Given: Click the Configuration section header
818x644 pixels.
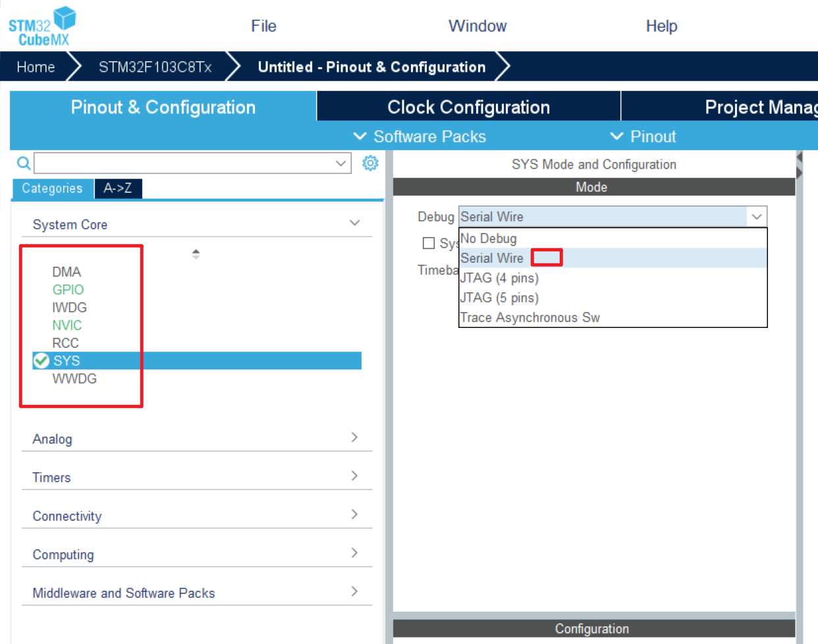Looking at the screenshot, I should click(594, 628).
